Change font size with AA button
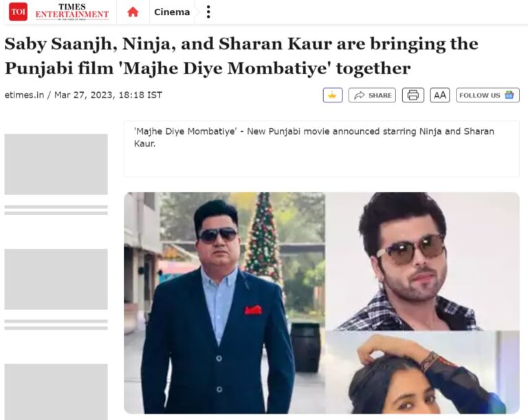Screen dimensions: 528x420 coord(440,95)
